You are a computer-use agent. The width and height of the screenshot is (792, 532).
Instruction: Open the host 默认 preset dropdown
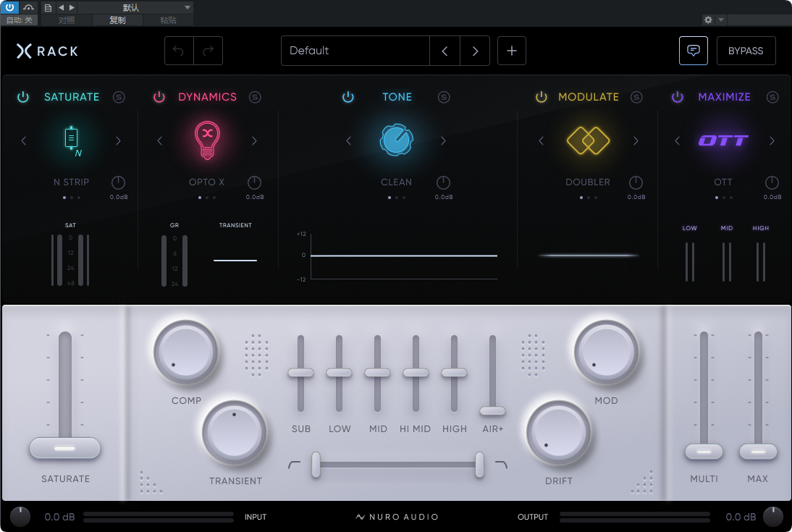[135, 7]
